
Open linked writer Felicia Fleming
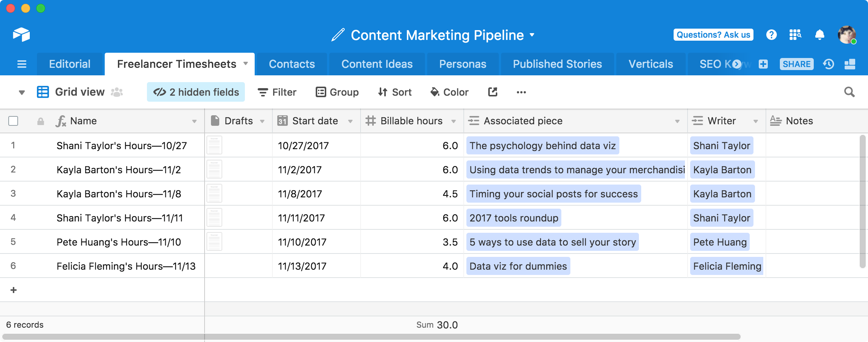click(727, 266)
